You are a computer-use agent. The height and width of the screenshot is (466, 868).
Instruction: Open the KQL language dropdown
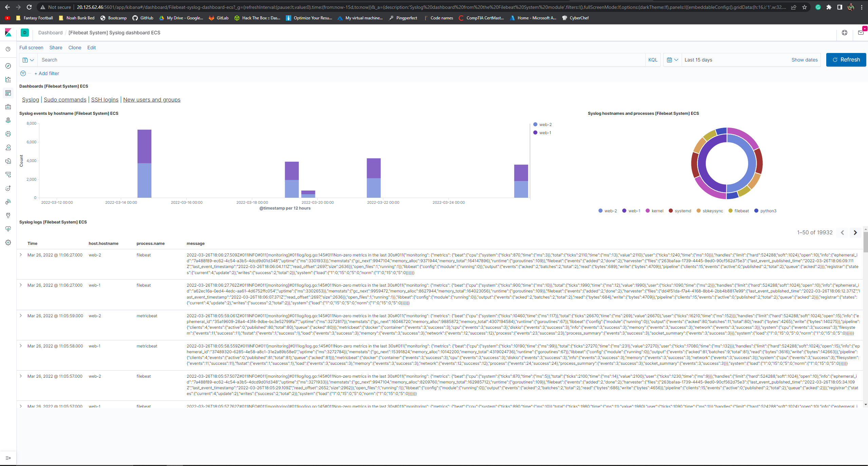pos(653,59)
